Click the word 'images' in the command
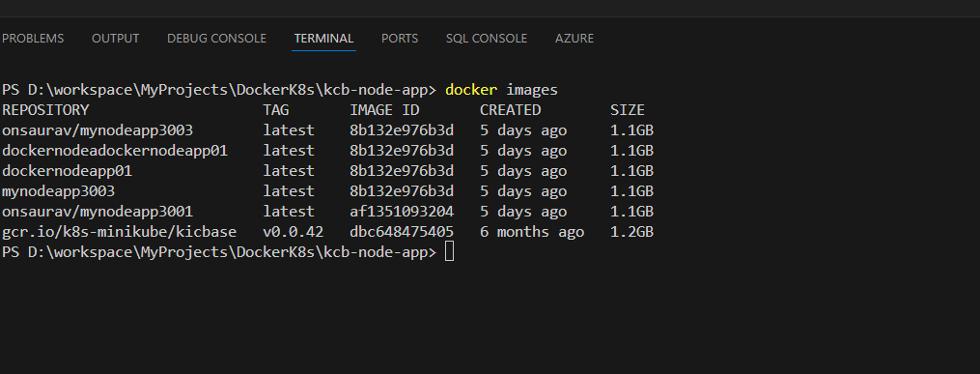 coord(532,90)
